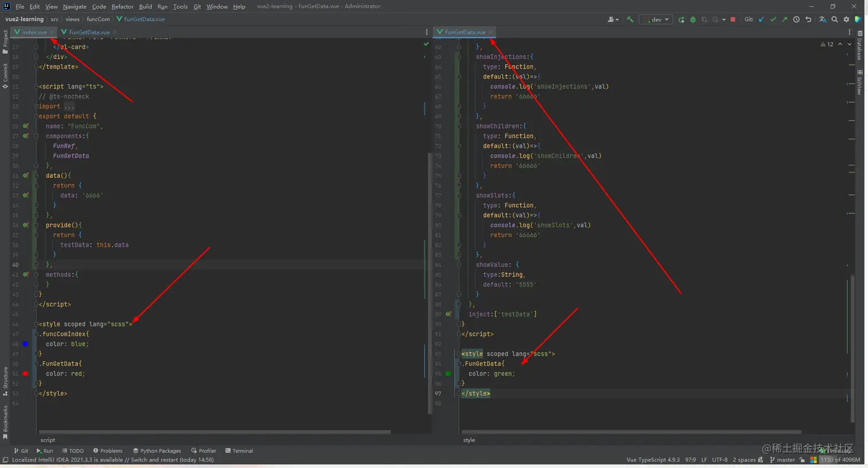Click the UTF-8 encoding status entry
This screenshot has width=868, height=468.
pos(720,460)
